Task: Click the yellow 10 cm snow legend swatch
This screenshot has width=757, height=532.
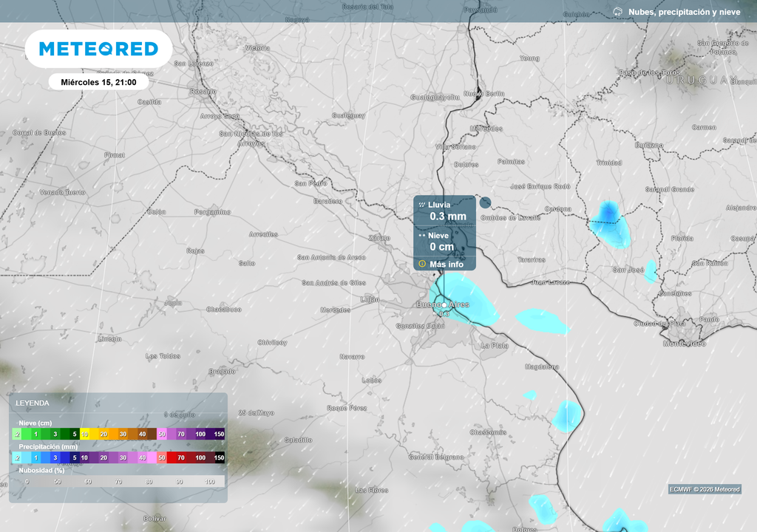Action: click(x=84, y=434)
